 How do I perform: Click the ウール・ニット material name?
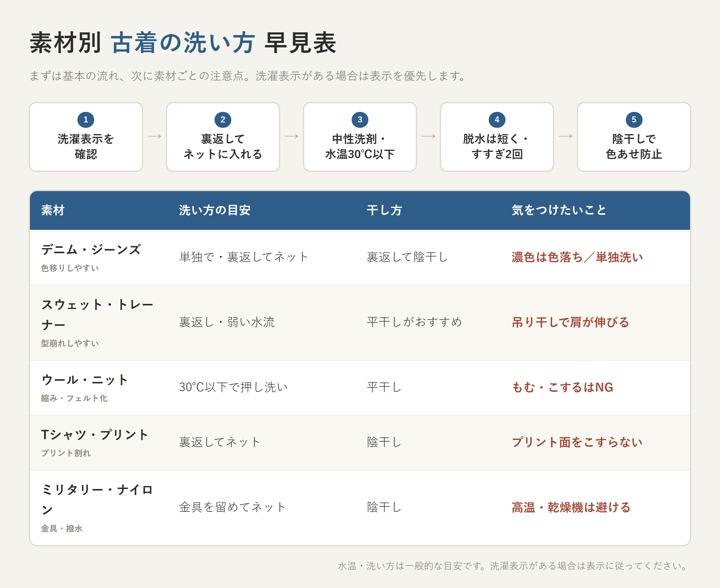(x=85, y=380)
